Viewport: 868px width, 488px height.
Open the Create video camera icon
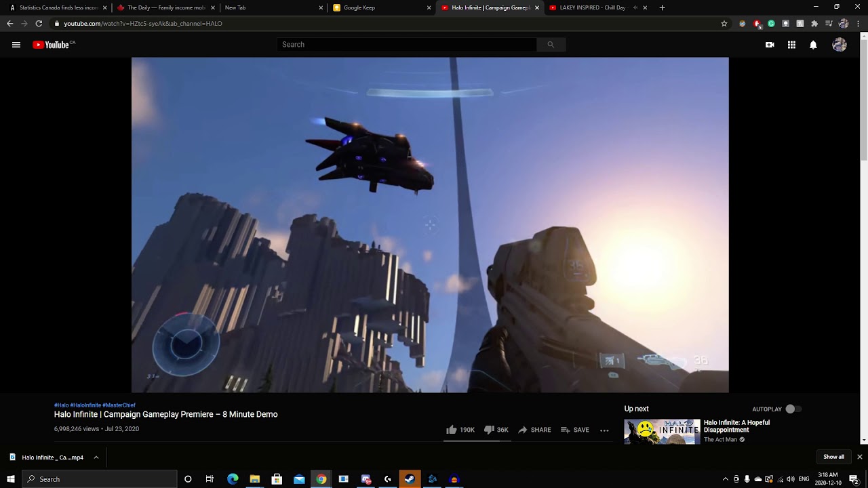coord(770,45)
